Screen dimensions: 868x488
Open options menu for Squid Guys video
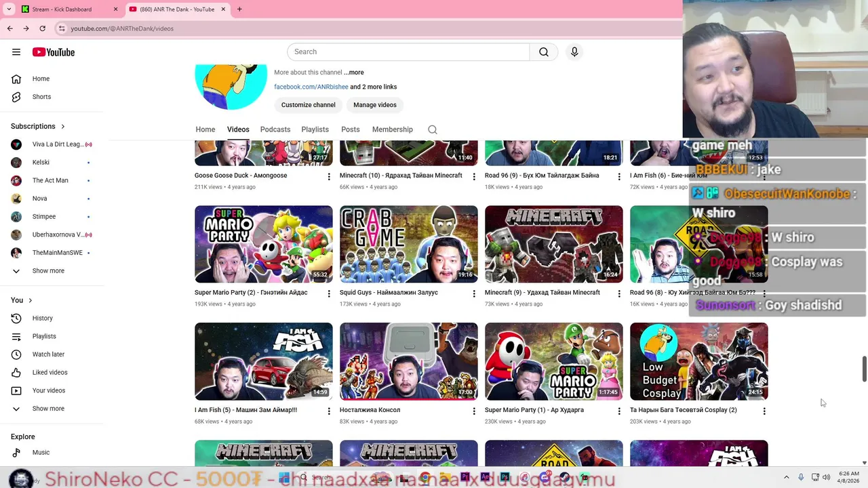point(474,293)
